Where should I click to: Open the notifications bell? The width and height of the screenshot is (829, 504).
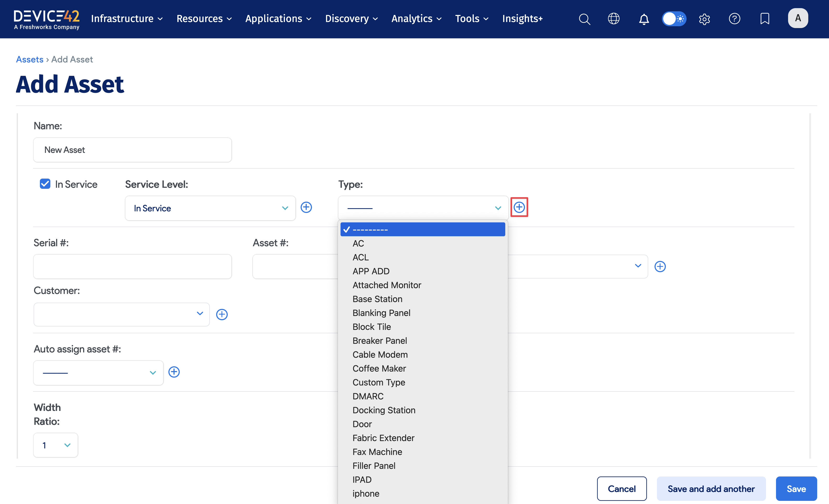click(644, 19)
